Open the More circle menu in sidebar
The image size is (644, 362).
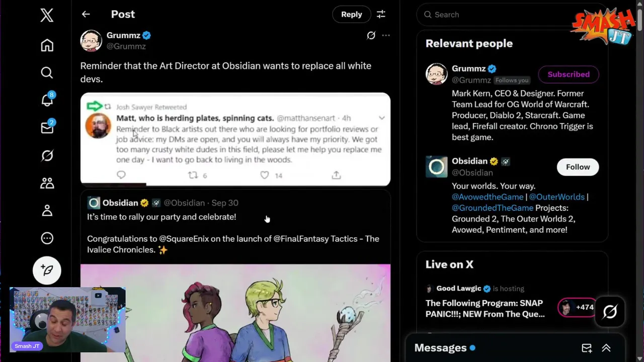point(47,238)
